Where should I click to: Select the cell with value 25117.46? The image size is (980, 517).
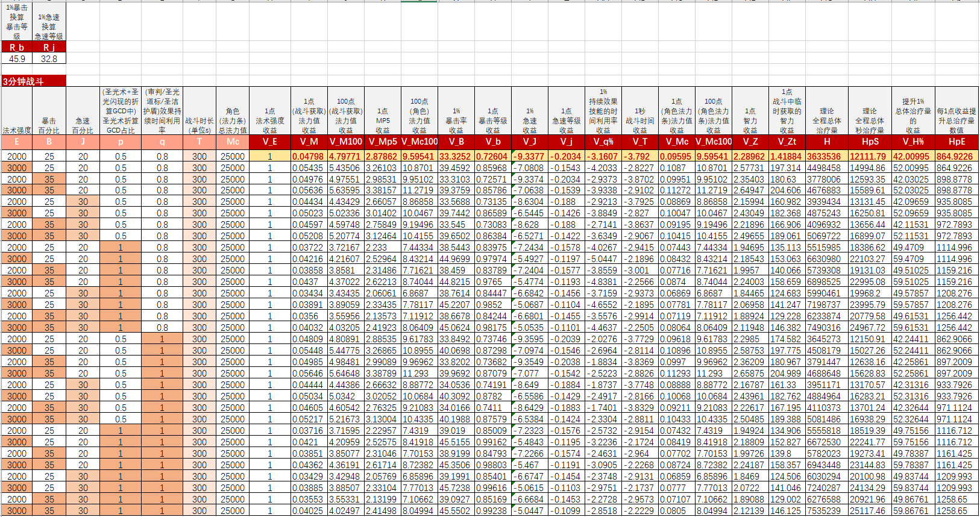(870, 510)
